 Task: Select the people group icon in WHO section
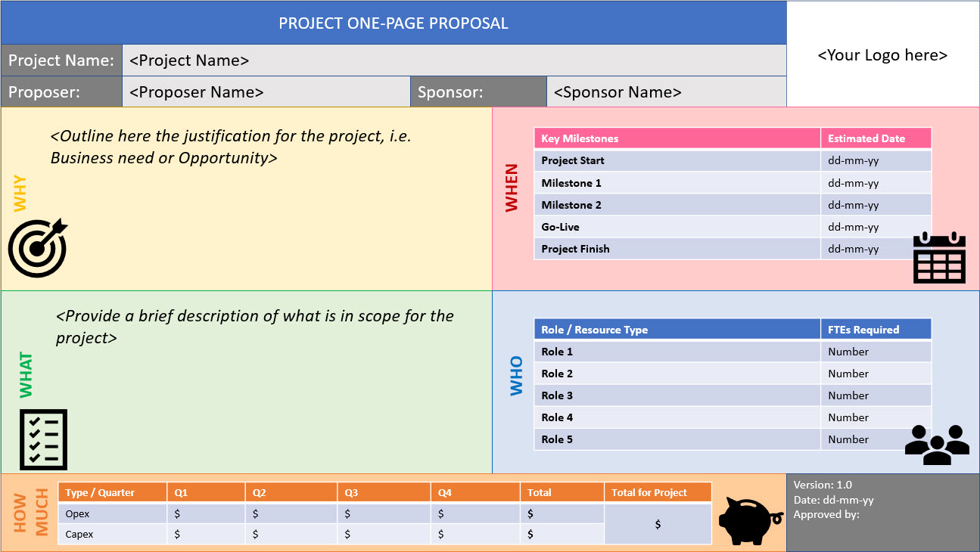click(937, 445)
